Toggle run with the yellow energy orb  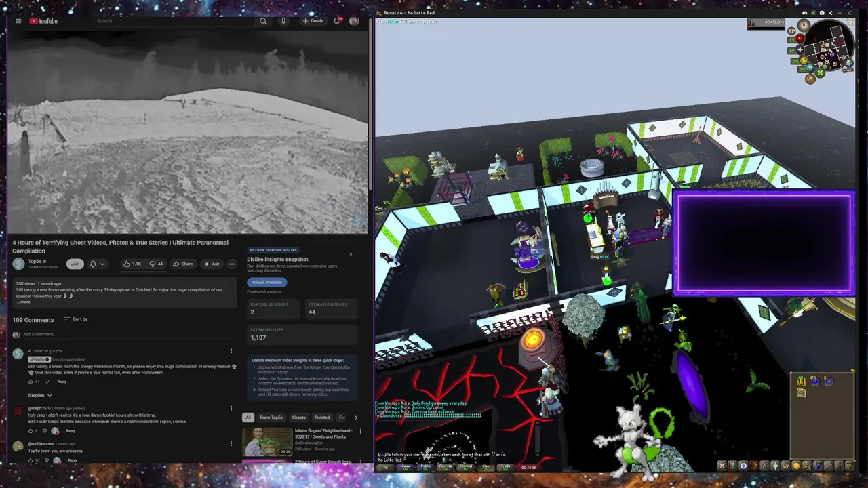coord(804,60)
